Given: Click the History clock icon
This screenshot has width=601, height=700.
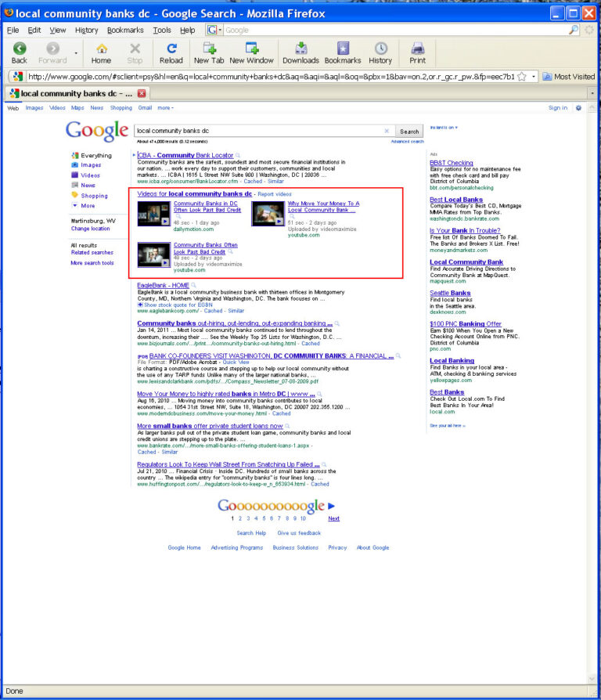Looking at the screenshot, I should coord(380,49).
